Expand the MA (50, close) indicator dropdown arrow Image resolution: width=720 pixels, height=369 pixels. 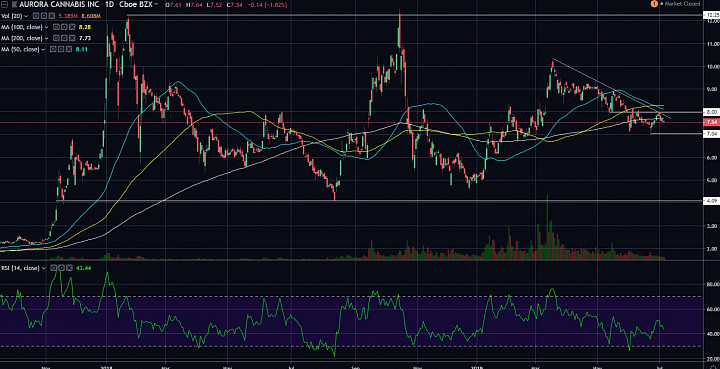[x=43, y=50]
